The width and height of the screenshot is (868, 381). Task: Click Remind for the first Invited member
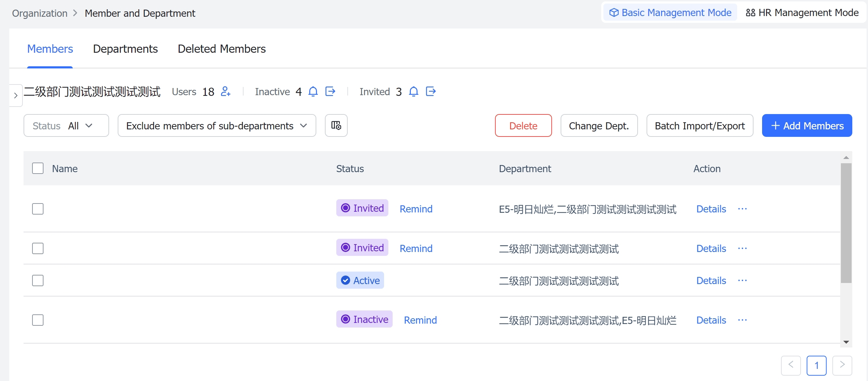[416, 209]
